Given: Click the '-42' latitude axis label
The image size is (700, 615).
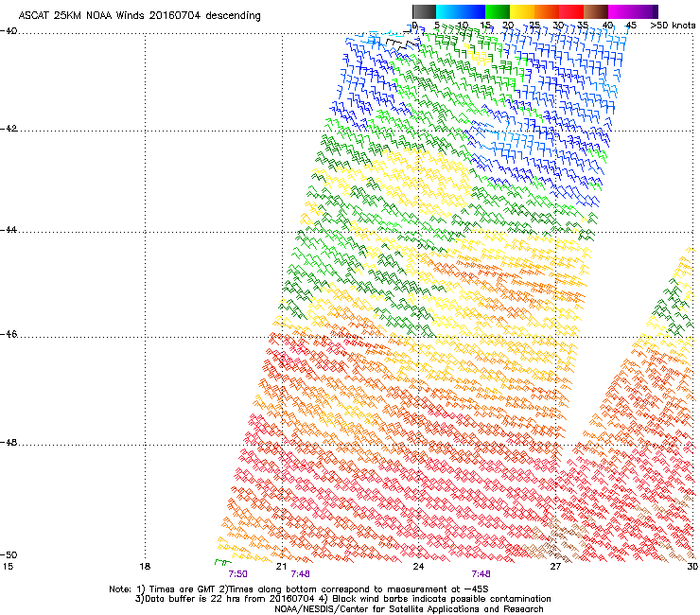Looking at the screenshot, I should pyautogui.click(x=9, y=129).
